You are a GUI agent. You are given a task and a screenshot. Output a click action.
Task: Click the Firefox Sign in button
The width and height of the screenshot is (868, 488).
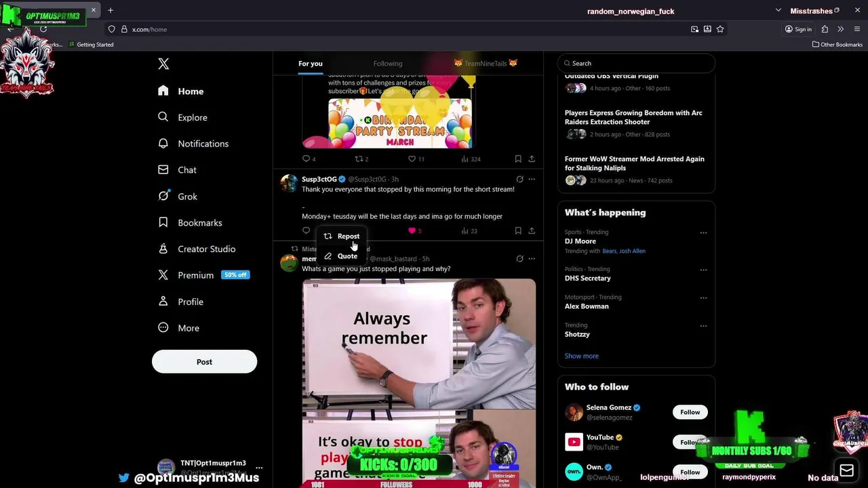point(798,29)
